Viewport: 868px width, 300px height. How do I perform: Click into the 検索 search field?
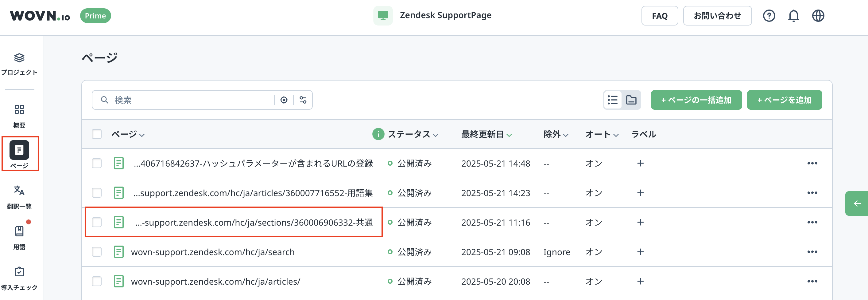point(192,100)
